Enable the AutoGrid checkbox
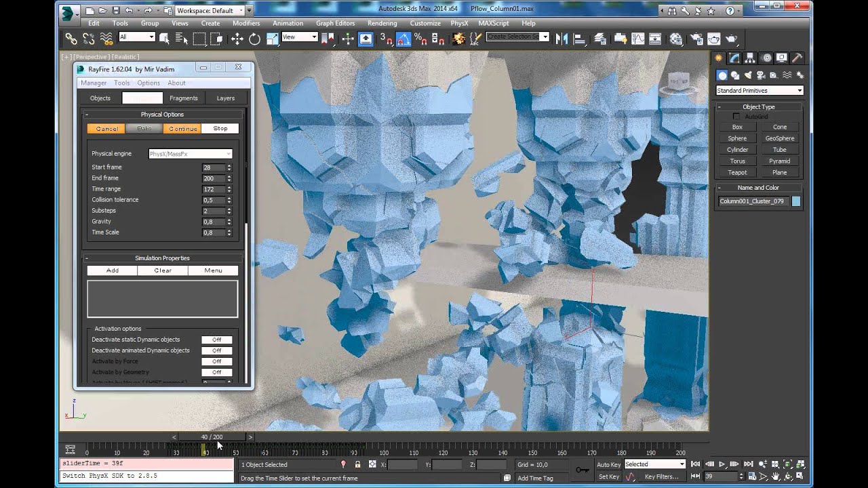868x488 pixels. click(x=736, y=117)
